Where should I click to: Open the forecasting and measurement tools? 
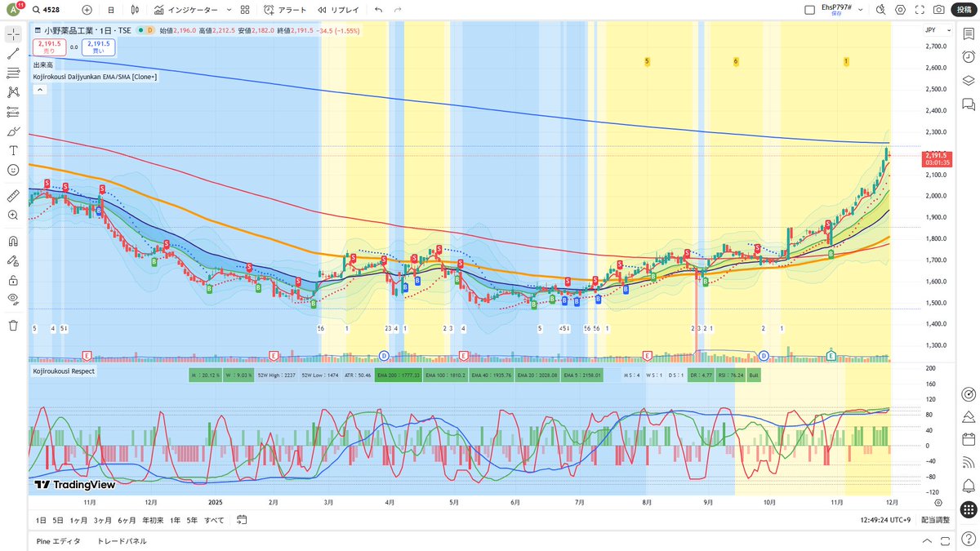pos(13,112)
